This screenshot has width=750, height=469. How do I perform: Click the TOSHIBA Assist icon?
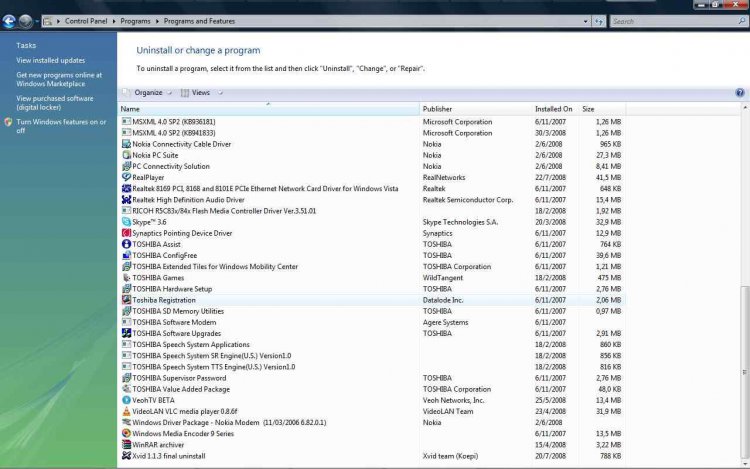[x=126, y=244]
